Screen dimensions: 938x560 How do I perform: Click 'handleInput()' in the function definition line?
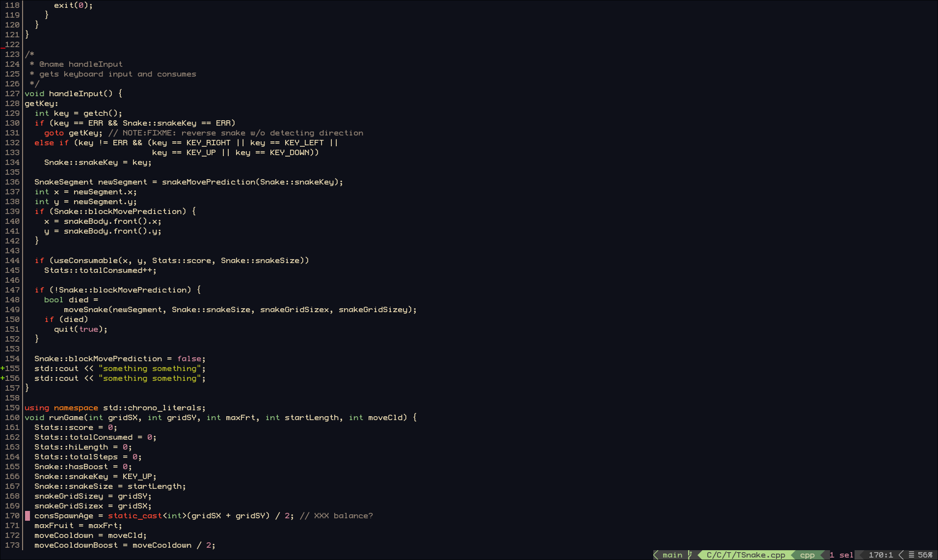pyautogui.click(x=80, y=93)
